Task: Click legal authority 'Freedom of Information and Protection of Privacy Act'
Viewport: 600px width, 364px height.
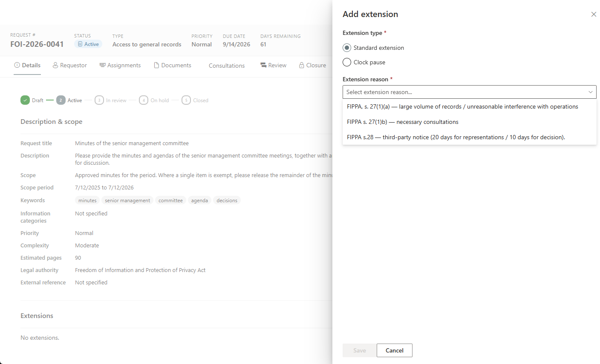Action: pos(140,270)
